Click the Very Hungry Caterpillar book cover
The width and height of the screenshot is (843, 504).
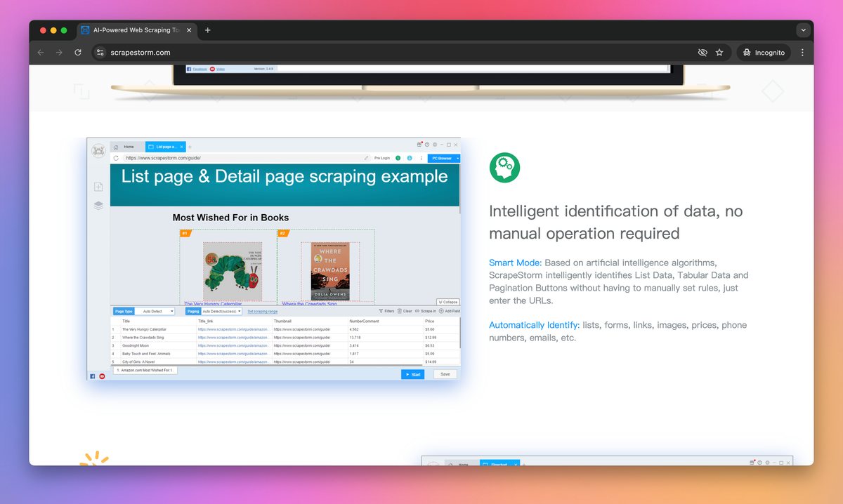tap(233, 271)
